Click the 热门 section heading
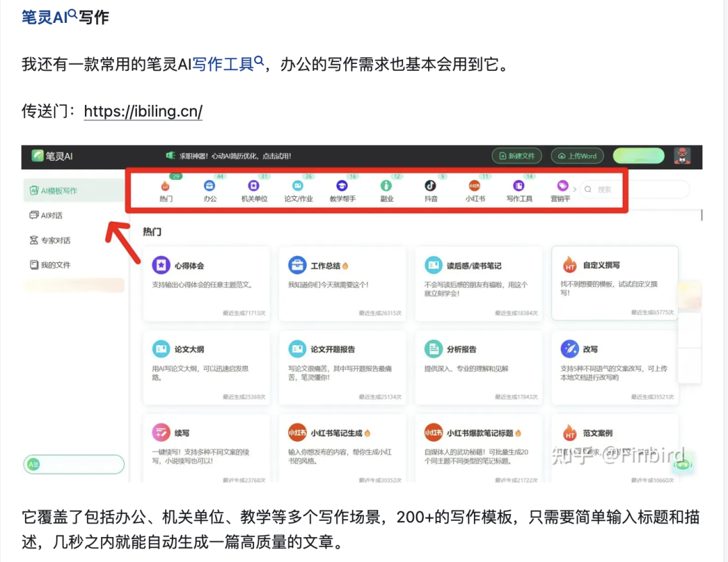728x562 pixels. pos(152,232)
